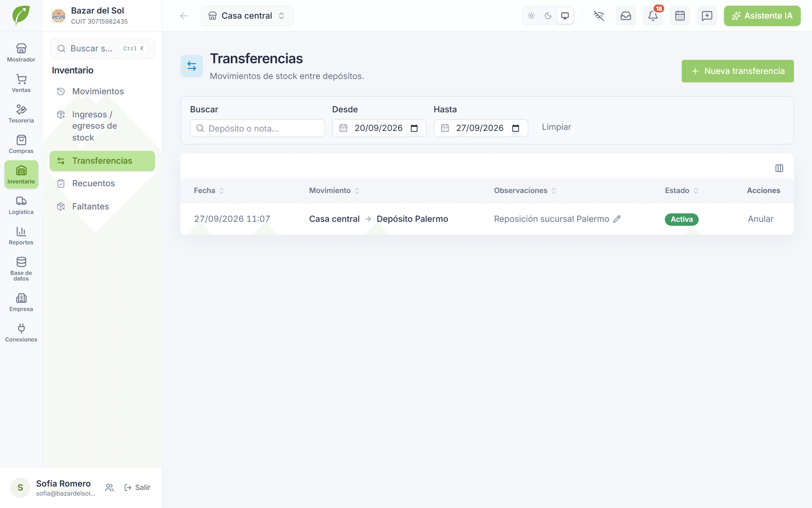This screenshot has width=812, height=508.
Task: Open Ingresos / egresos de stock
Action: pyautogui.click(x=102, y=126)
